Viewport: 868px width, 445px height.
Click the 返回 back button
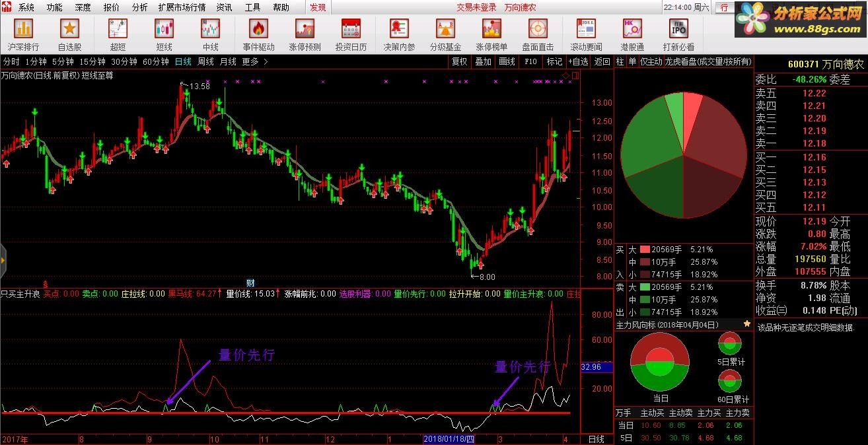click(602, 61)
